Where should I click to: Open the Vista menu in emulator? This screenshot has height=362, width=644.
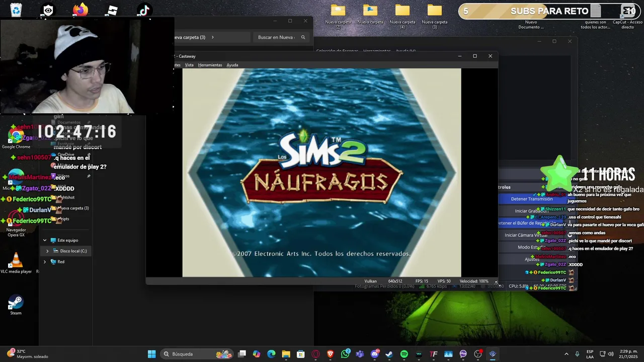point(189,65)
